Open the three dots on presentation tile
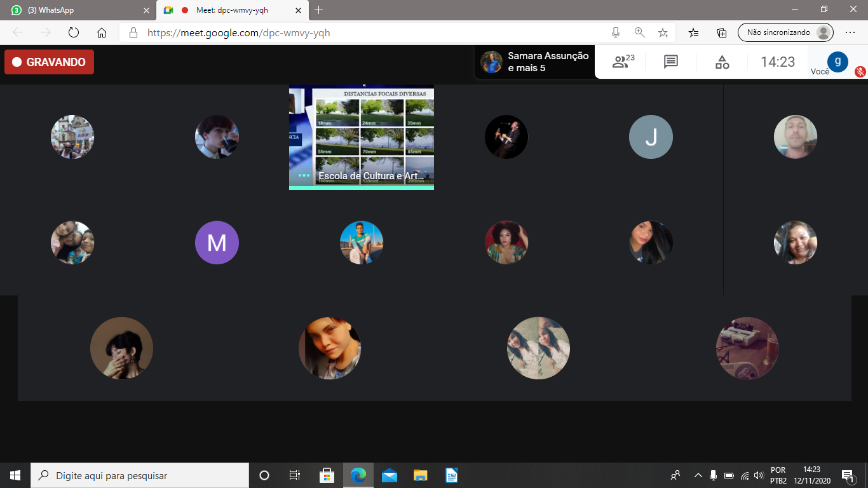 [x=304, y=175]
